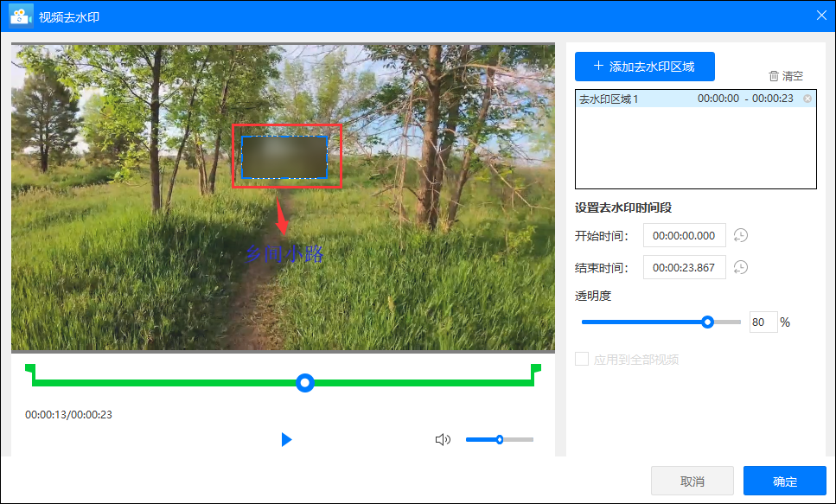This screenshot has width=836, height=504.
Task: Click the 清空 trash icon
Action: [774, 76]
